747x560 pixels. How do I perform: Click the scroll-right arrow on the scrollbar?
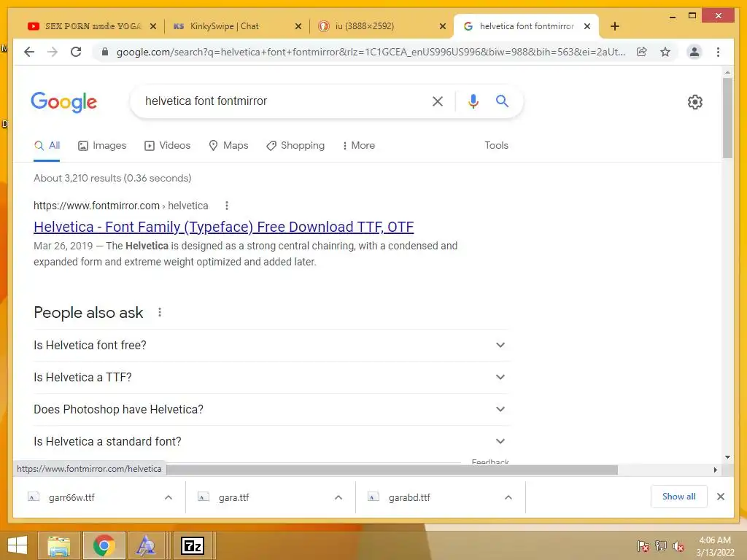tap(716, 470)
